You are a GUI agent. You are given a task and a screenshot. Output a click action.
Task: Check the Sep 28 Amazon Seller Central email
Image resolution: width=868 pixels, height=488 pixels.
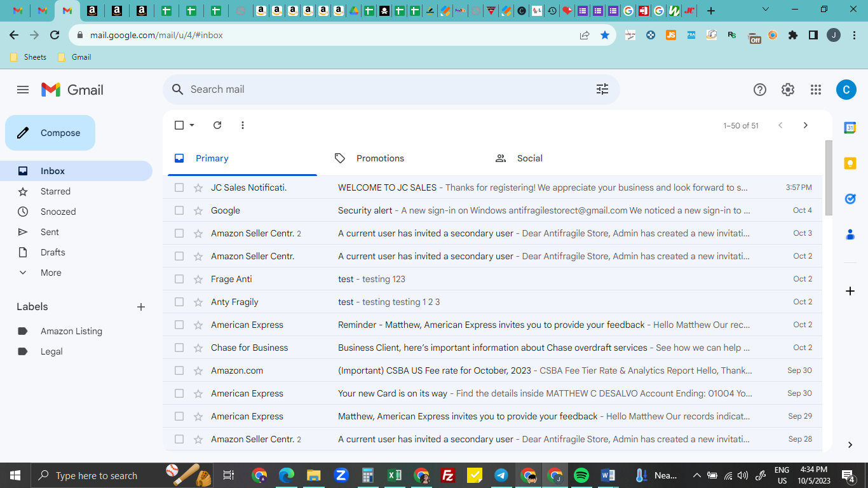[x=179, y=439]
